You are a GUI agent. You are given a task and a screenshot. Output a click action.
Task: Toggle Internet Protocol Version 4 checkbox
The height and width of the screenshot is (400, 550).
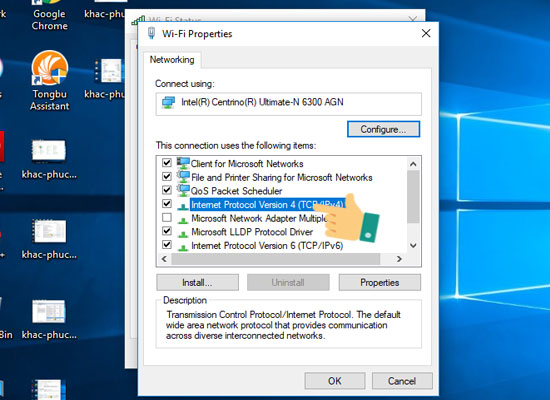coord(167,204)
